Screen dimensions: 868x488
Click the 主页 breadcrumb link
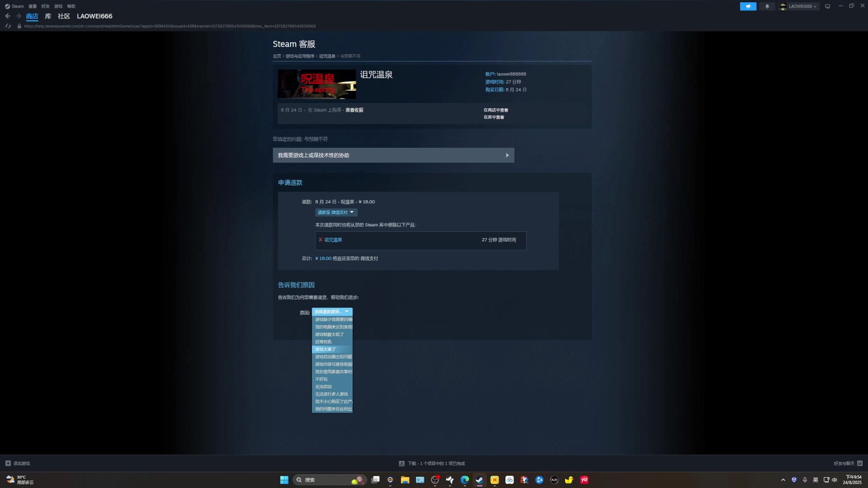[277, 56]
